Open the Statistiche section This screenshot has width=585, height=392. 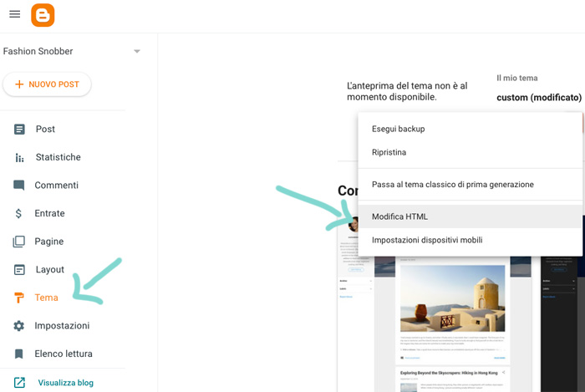[x=58, y=157]
